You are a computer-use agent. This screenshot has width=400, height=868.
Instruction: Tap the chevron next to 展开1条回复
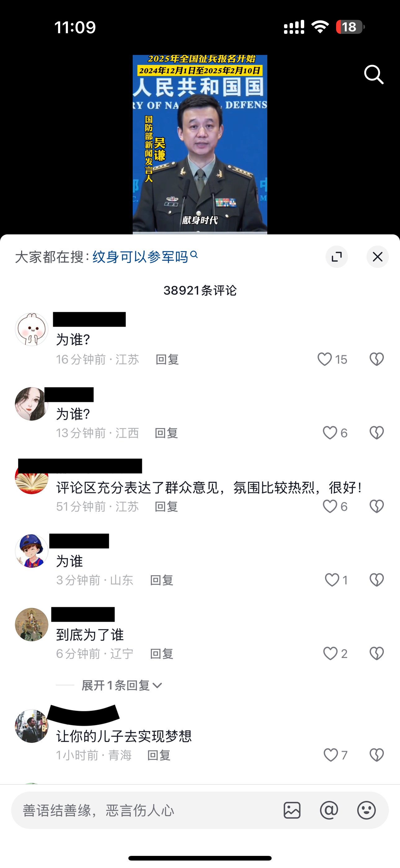(x=157, y=685)
